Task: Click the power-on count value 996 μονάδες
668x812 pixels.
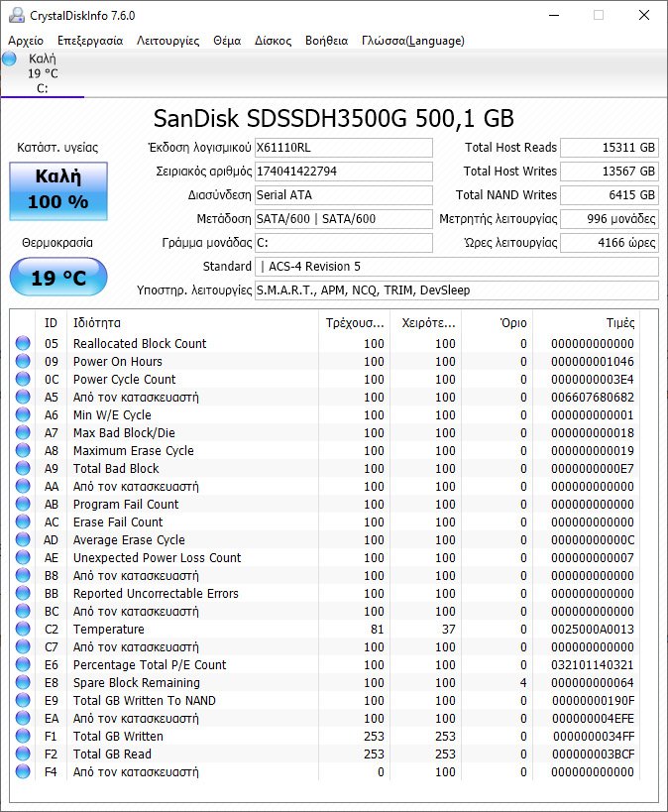Action: [610, 219]
